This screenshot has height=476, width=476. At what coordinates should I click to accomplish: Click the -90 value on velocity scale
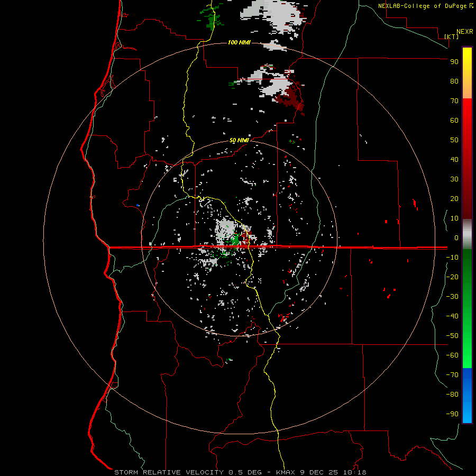pos(452,414)
